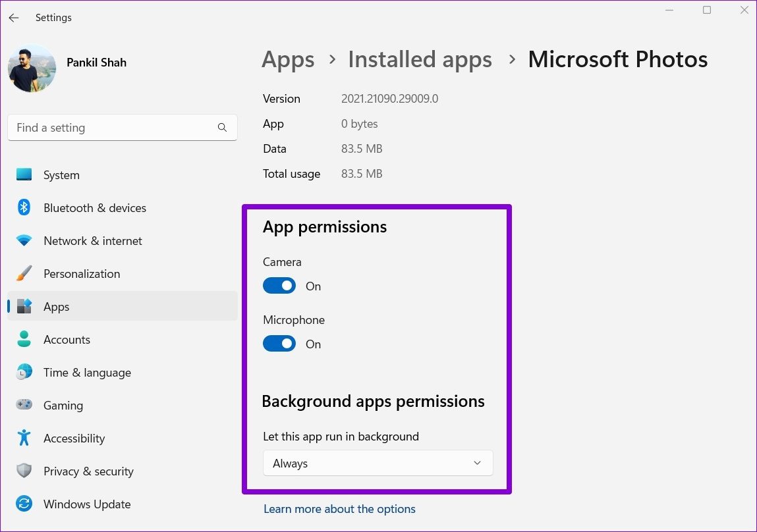Viewport: 757px width, 532px height.
Task: Disable Microphone access for Photos
Action: (x=279, y=343)
